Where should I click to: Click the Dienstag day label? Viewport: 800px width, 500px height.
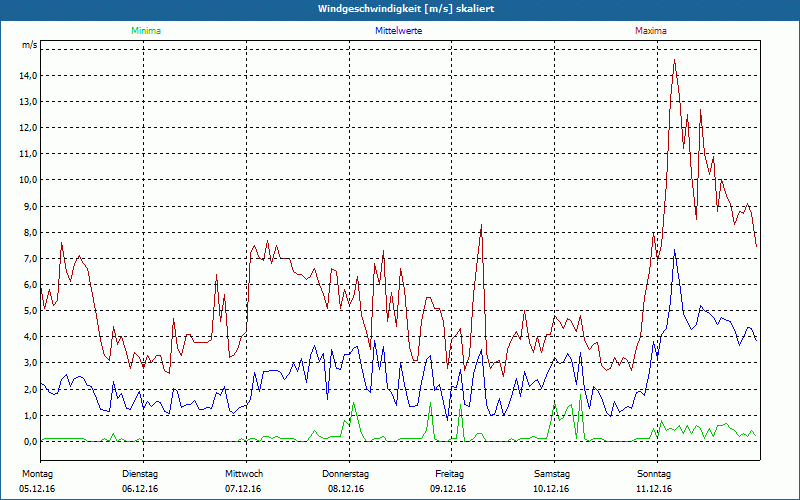click(140, 474)
